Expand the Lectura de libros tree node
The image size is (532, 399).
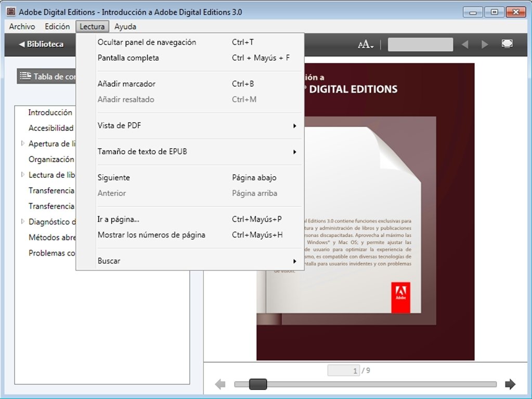[23, 175]
